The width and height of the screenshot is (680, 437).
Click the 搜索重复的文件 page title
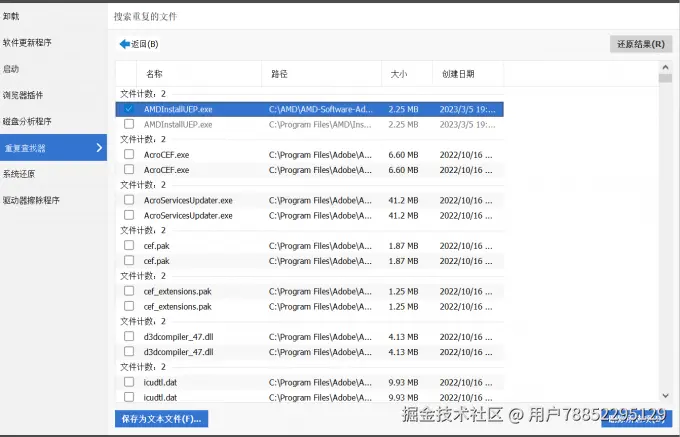tap(145, 16)
